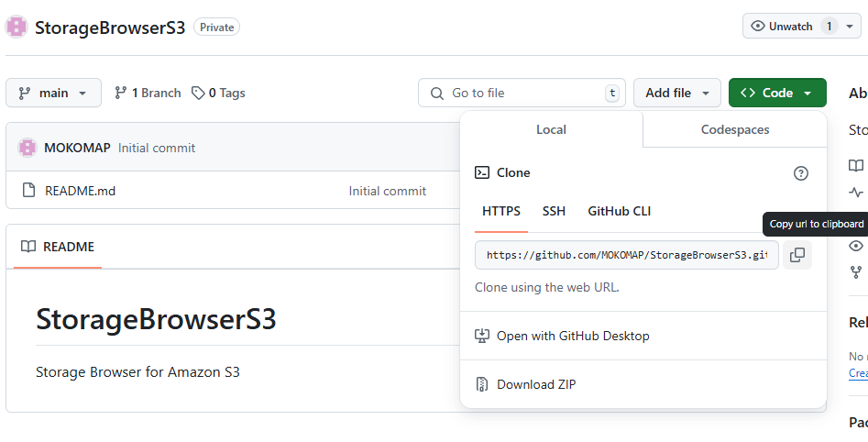The image size is (868, 442).
Task: Open the Initial commit link in README.md row
Action: [388, 191]
